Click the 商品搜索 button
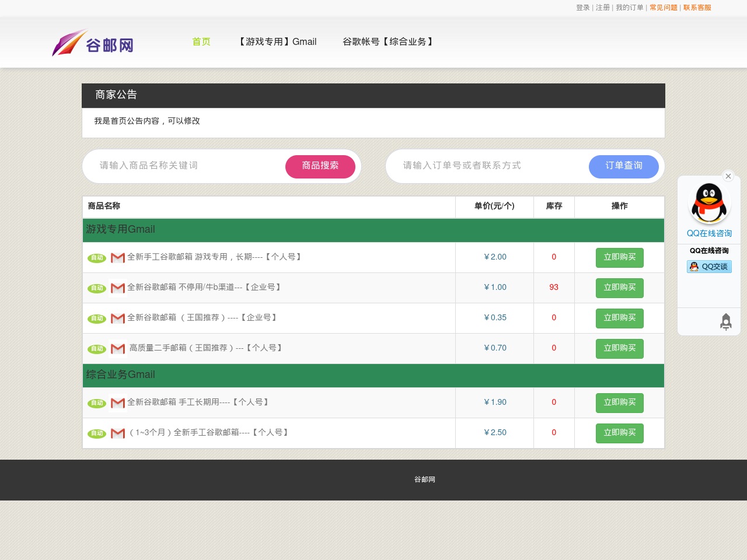The height and width of the screenshot is (560, 747). click(320, 166)
